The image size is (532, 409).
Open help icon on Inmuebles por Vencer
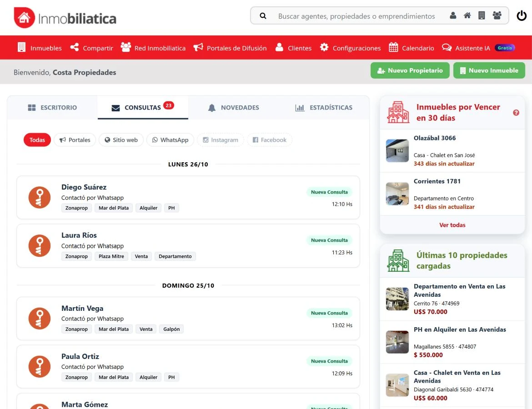(x=516, y=113)
